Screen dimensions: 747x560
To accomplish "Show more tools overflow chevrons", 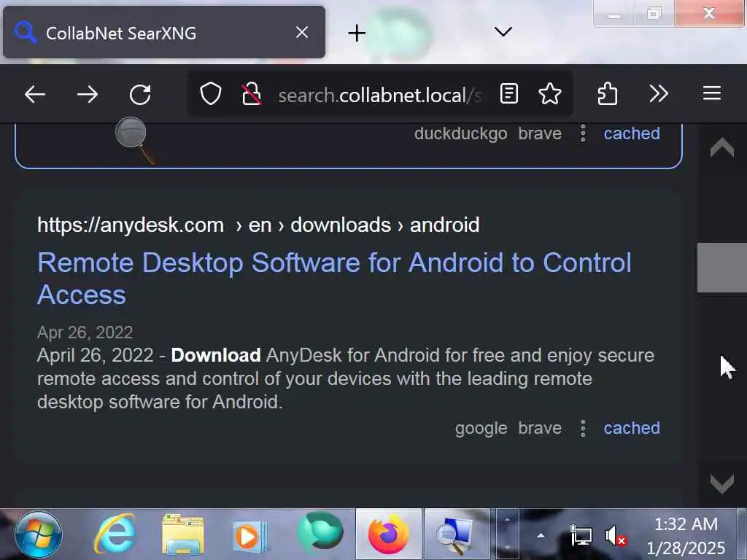I will 659,93.
